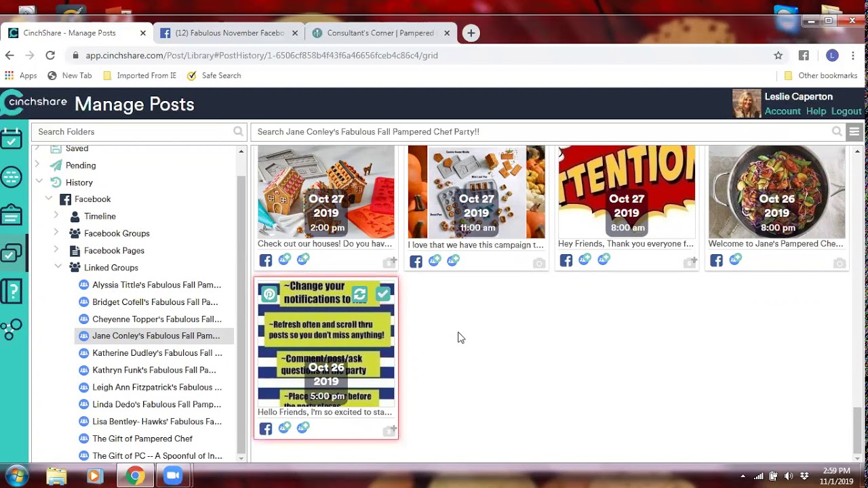
Task: Toggle the checkmark on the selected post
Action: pyautogui.click(x=383, y=293)
